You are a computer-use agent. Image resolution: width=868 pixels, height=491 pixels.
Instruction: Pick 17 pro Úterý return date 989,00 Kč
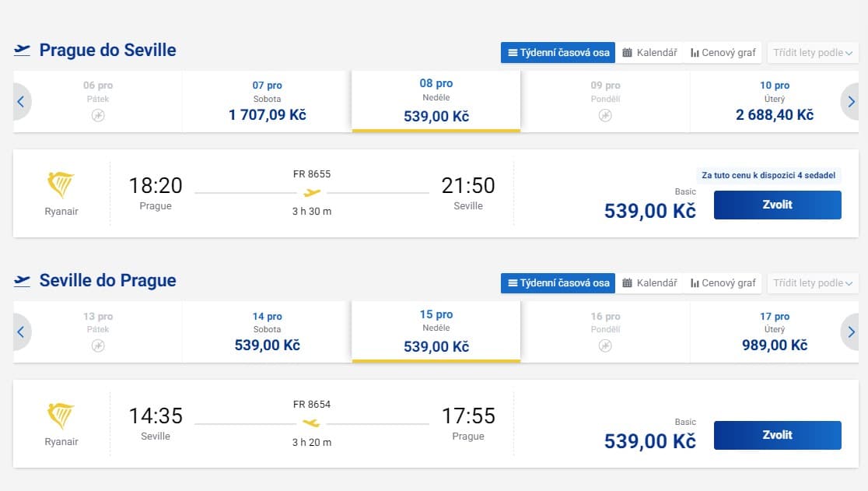(774, 331)
